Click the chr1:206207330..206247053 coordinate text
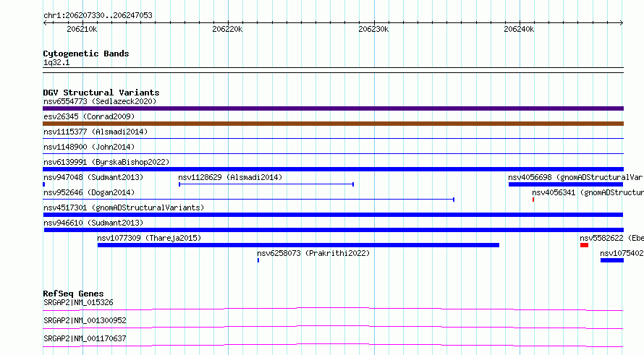This screenshot has width=644, height=355. (x=98, y=15)
